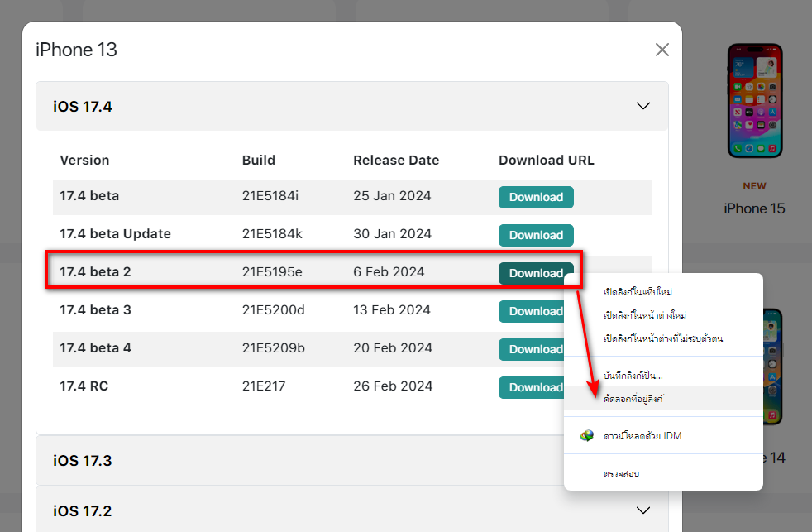
Task: Download the 17.4 beta build 21E5184i
Action: coord(536,197)
